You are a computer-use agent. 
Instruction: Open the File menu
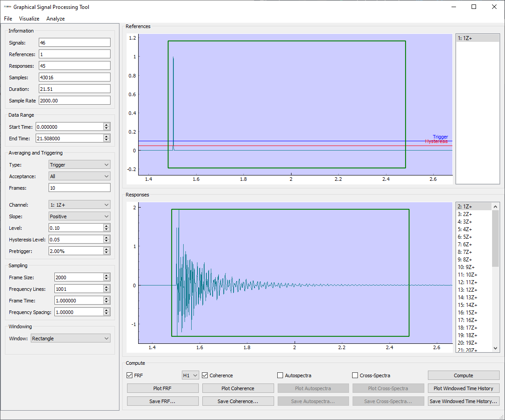pos(8,19)
